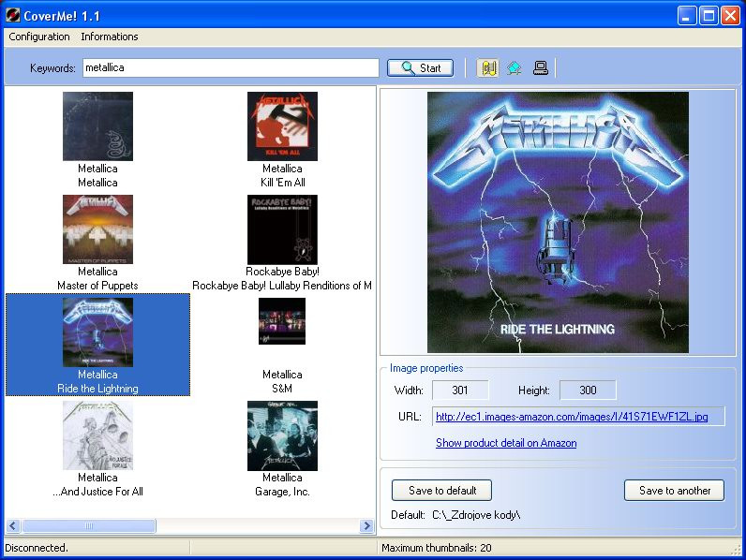Click the default path "C:\_Zdrojove kody\" text
Screen dimensions: 746x560
click(x=476, y=515)
